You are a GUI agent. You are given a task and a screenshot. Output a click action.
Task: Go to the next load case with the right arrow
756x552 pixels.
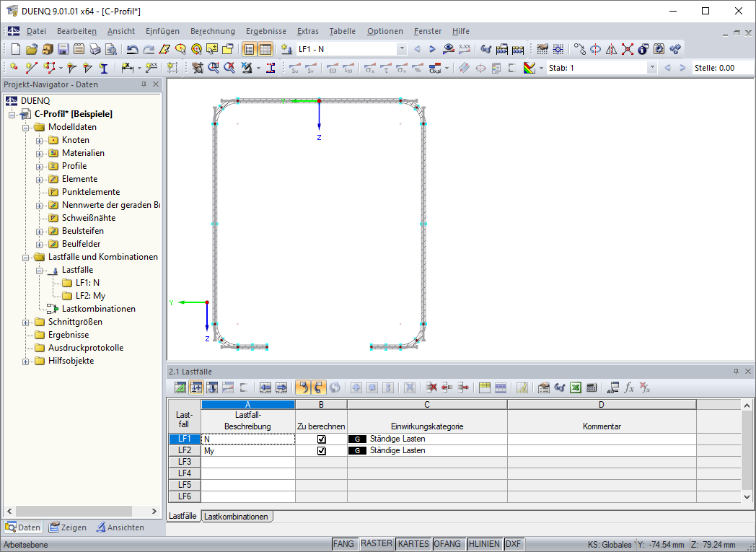433,49
